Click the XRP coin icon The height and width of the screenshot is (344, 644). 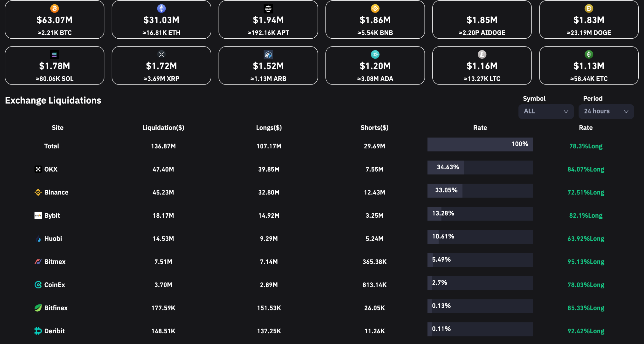[161, 55]
